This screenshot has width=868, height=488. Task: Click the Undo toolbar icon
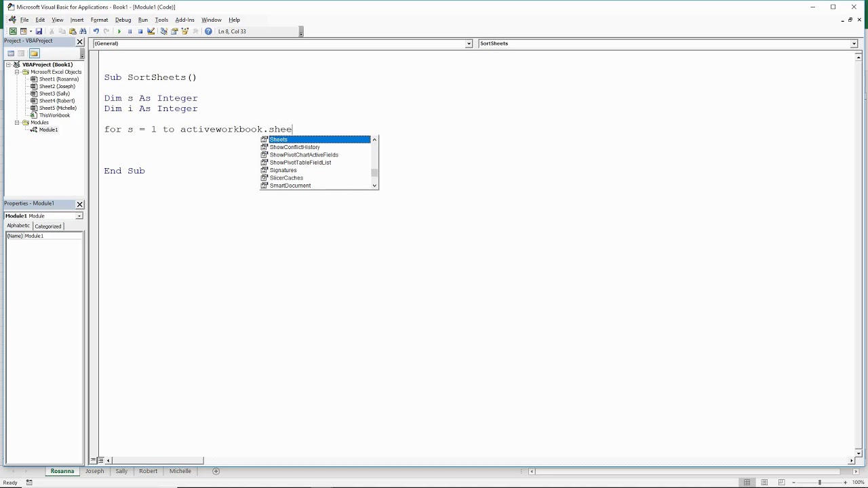pos(96,31)
